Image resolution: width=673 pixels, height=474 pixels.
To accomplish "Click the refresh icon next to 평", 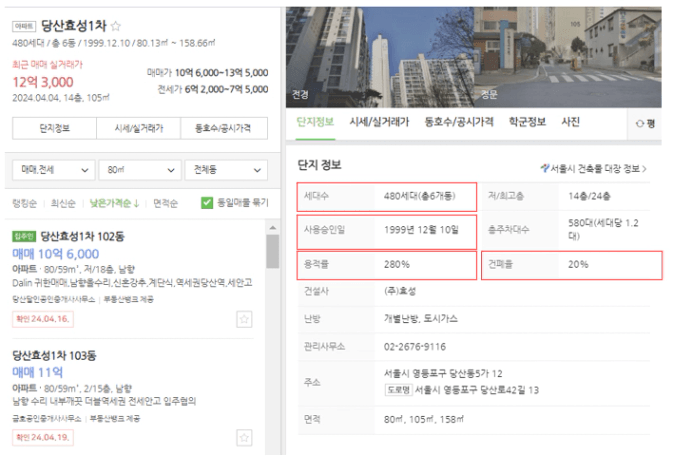I will coord(640,124).
